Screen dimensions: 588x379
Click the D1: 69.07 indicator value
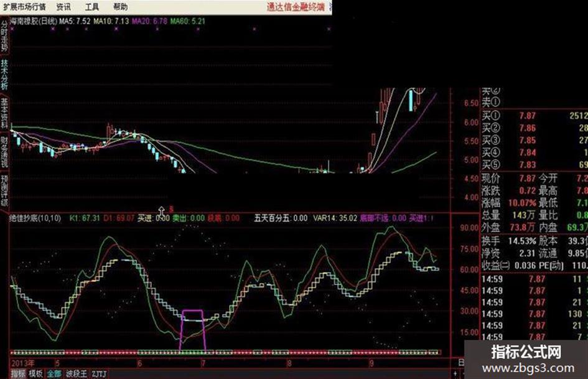(118, 218)
